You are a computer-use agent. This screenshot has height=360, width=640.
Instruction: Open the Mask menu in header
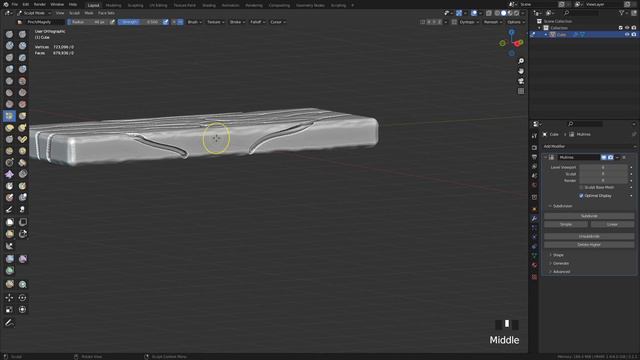click(x=89, y=13)
